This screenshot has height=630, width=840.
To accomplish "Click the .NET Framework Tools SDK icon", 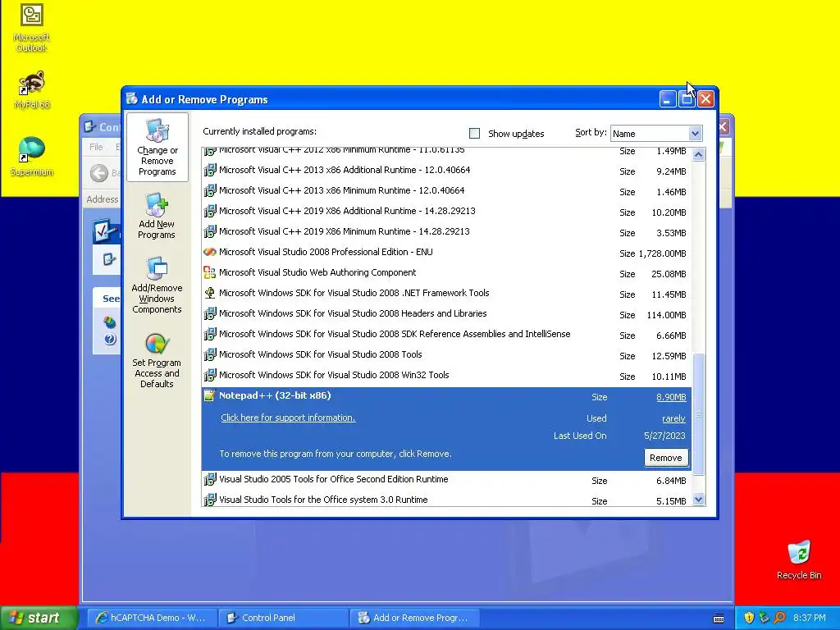I will 210,293.
